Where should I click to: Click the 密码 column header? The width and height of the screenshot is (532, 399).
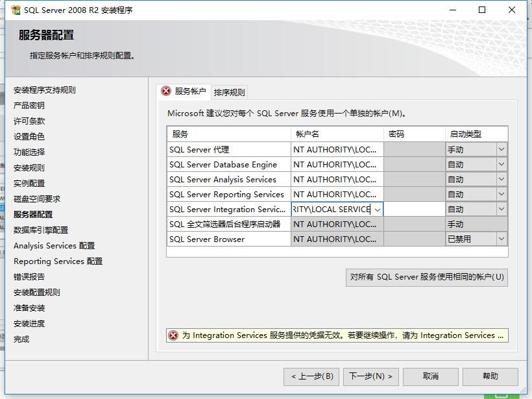coord(415,134)
